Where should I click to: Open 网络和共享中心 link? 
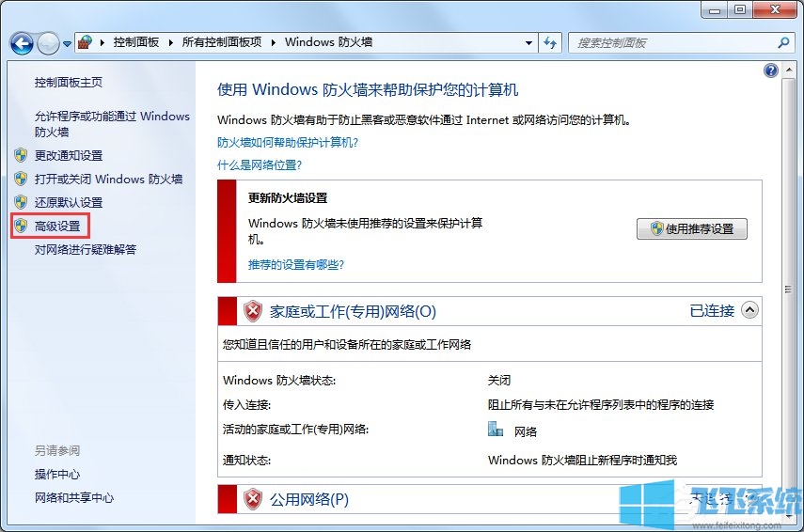coord(74,497)
